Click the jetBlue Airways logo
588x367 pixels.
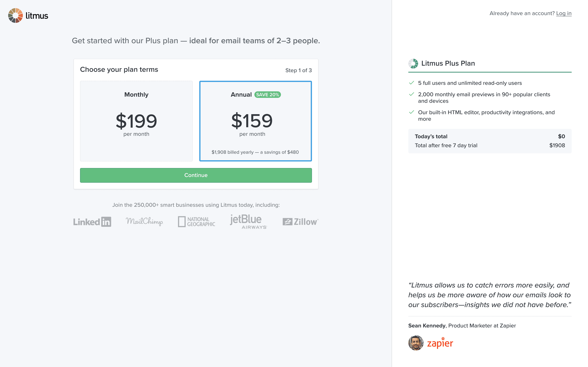248,221
